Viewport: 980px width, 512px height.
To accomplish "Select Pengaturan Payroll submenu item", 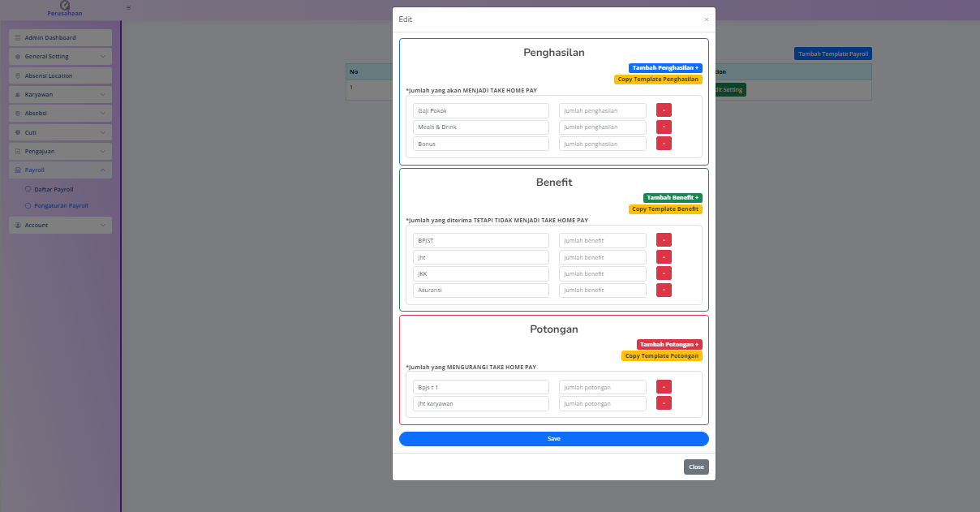I will [x=61, y=206].
